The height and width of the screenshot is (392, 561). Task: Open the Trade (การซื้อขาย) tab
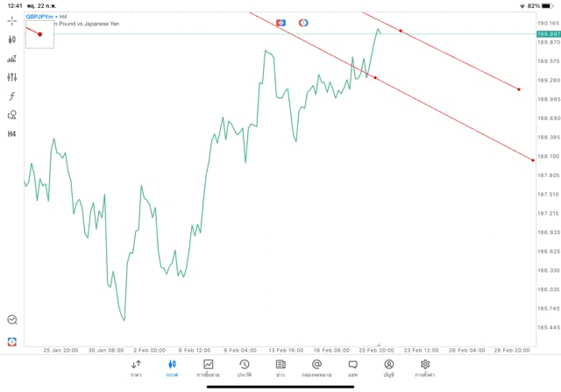pyautogui.click(x=208, y=367)
